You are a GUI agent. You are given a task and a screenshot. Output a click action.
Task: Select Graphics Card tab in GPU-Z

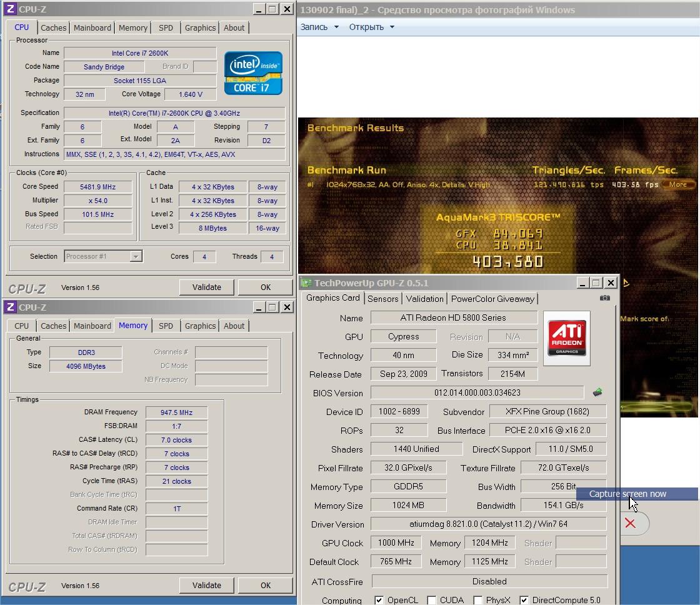pos(332,297)
